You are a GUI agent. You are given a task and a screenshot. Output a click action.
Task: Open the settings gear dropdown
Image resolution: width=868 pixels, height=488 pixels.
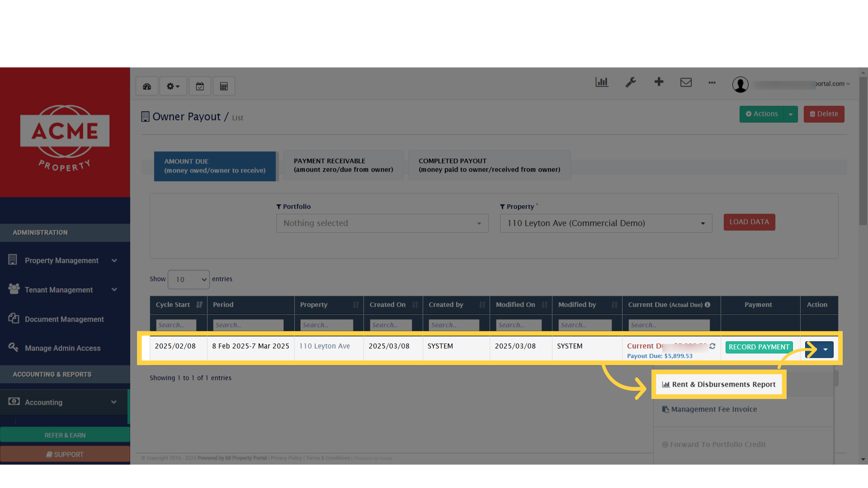173,86
